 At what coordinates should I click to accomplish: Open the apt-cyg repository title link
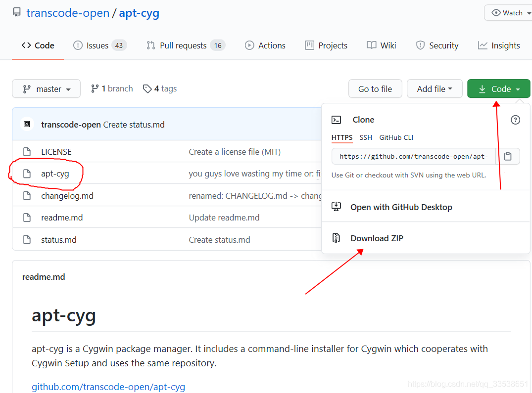139,13
